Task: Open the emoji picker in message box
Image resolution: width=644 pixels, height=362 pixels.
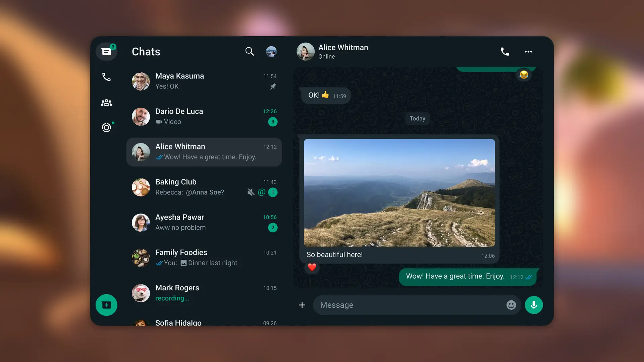Action: click(x=511, y=305)
